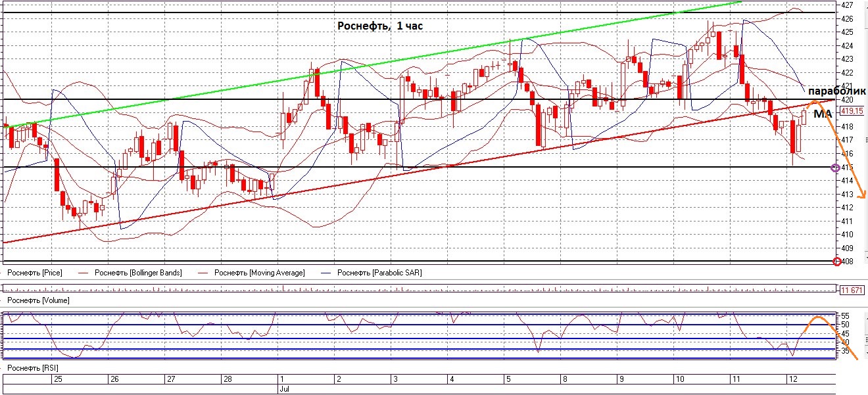Click price axis label 413
The image size is (868, 395).
[846, 194]
